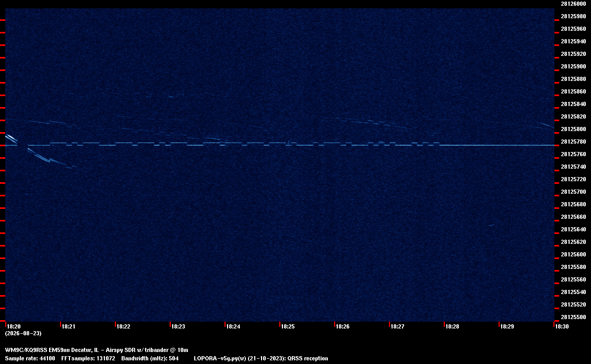The height and width of the screenshot is (364, 591).
Task: Click frequency label 28125740
Action: click(x=573, y=167)
